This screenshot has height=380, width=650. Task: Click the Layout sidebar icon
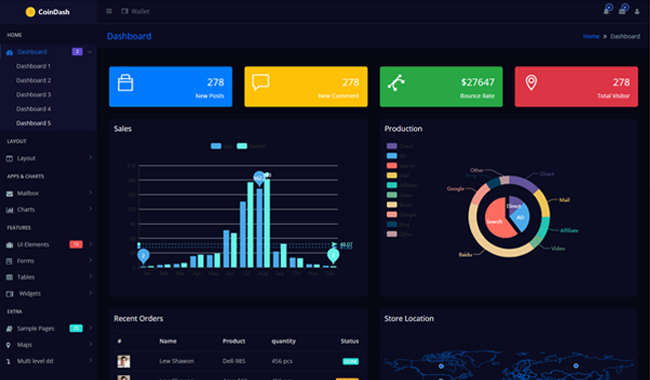10,158
